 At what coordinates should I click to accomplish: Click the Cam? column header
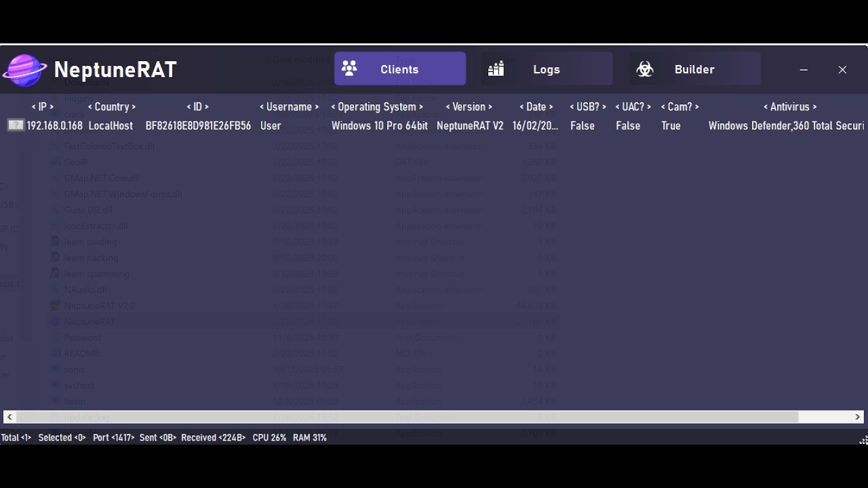[x=680, y=107]
